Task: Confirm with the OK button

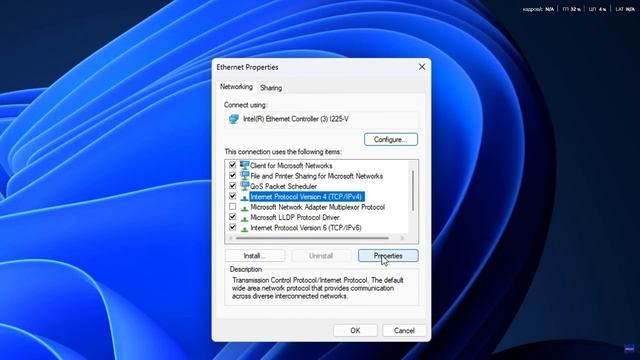Action: pyautogui.click(x=355, y=331)
